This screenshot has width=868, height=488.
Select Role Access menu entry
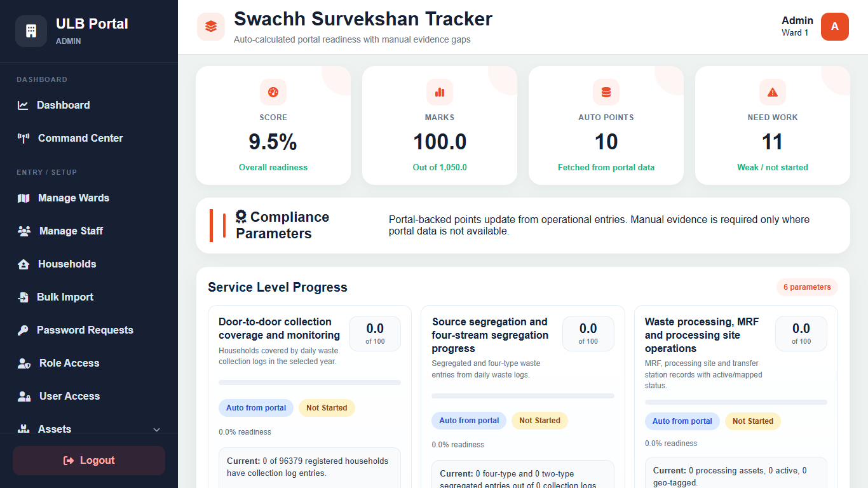coord(89,363)
